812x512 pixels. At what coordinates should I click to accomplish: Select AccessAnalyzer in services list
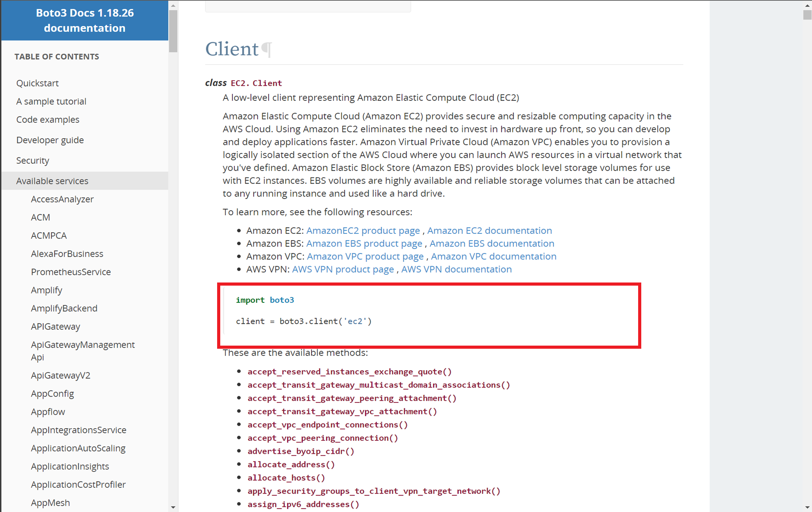point(62,199)
